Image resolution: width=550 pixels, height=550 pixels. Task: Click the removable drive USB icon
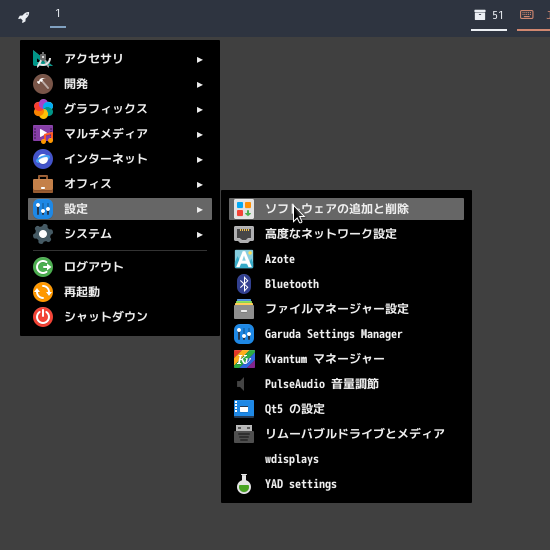click(244, 434)
